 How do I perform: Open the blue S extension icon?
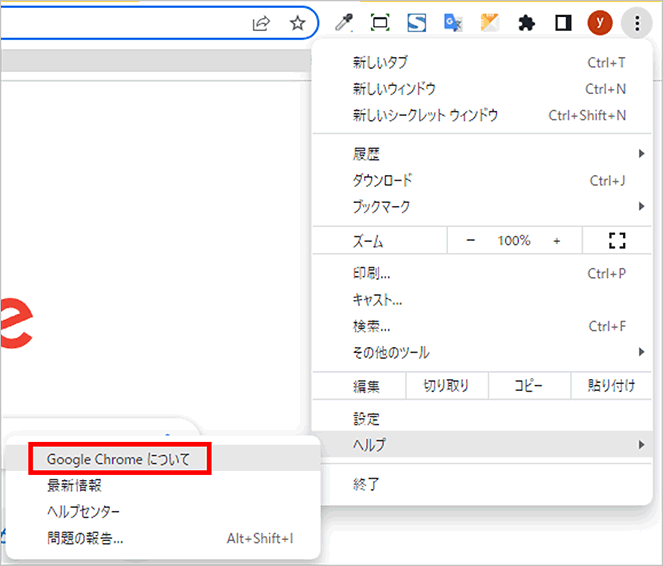point(416,23)
